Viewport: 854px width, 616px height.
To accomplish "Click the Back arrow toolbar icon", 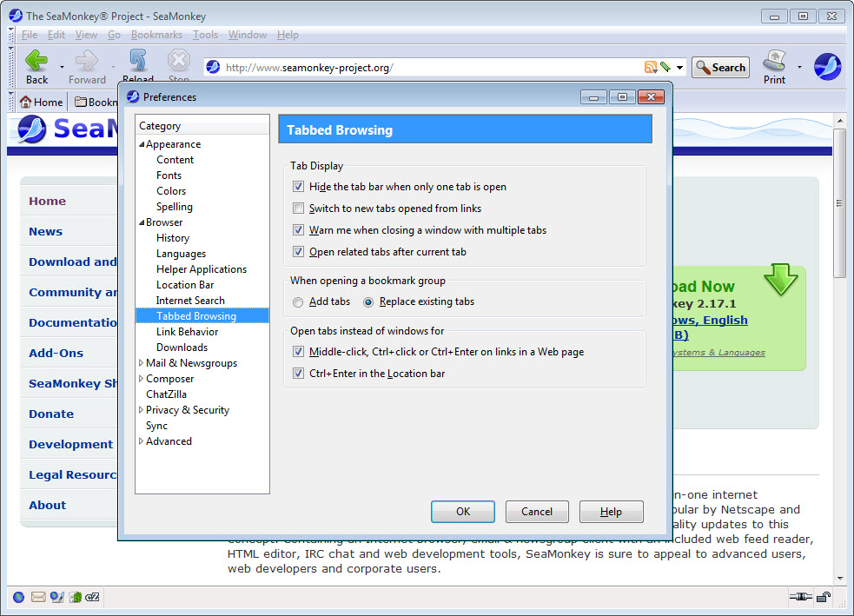I will [x=36, y=60].
